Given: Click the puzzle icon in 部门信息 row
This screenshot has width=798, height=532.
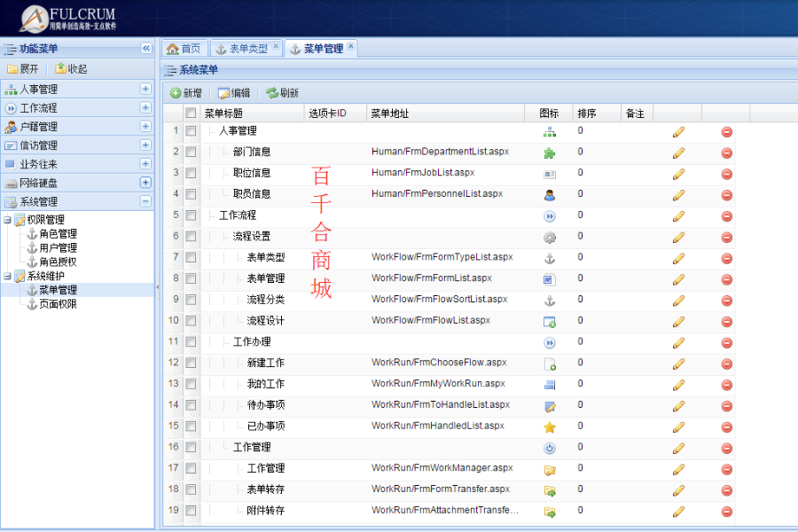Looking at the screenshot, I should click(550, 153).
